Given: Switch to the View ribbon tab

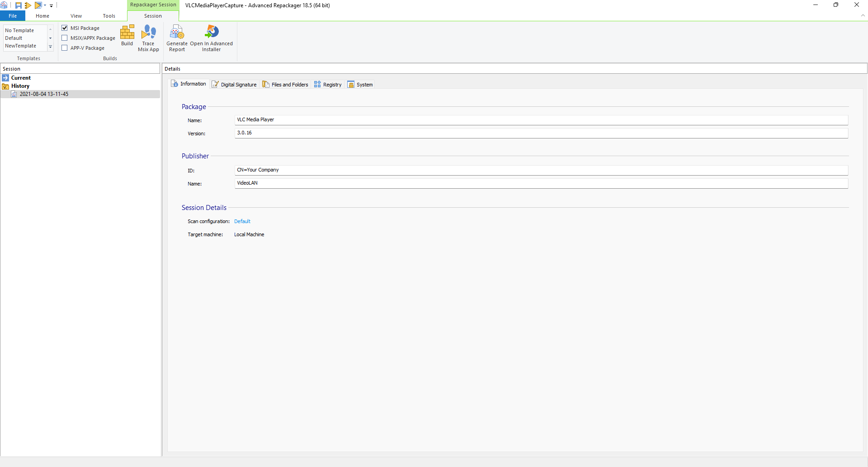Looking at the screenshot, I should coord(76,16).
